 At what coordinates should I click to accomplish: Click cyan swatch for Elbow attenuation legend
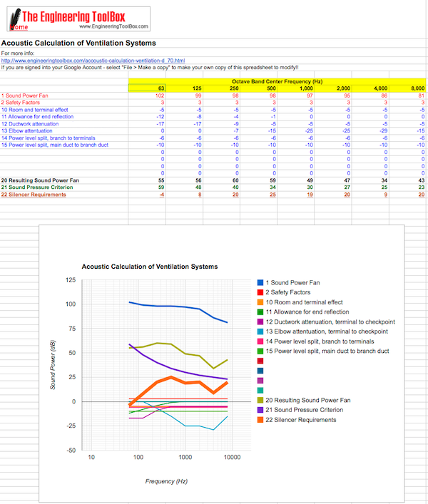260,331
